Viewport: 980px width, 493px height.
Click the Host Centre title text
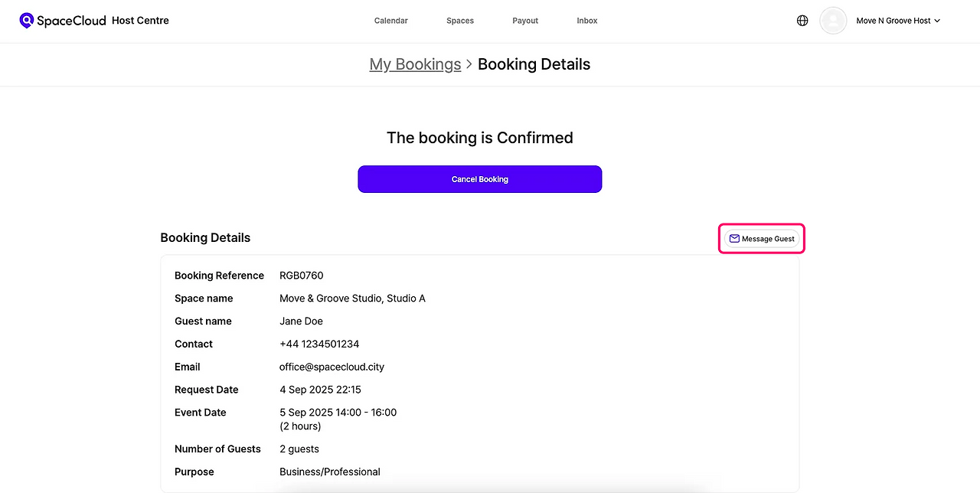coord(140,21)
